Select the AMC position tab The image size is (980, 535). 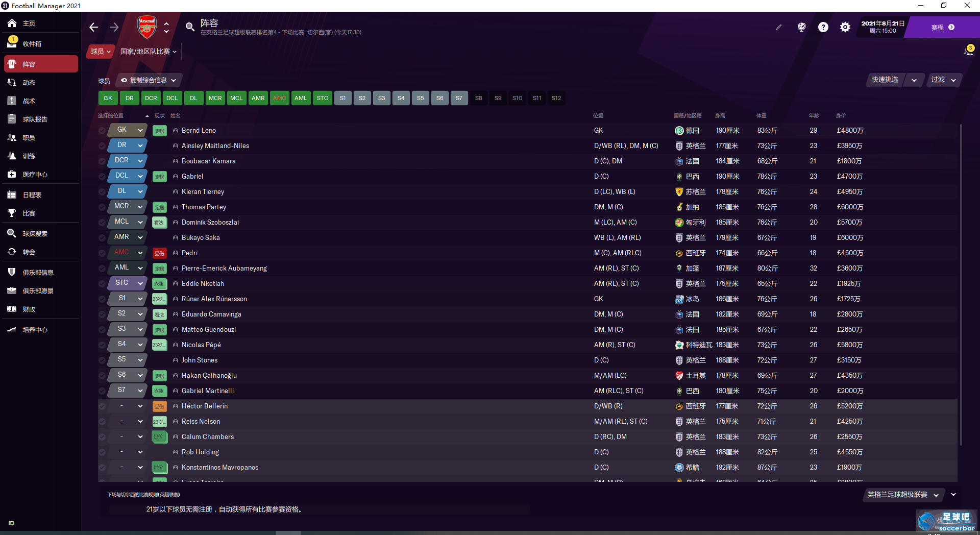280,98
